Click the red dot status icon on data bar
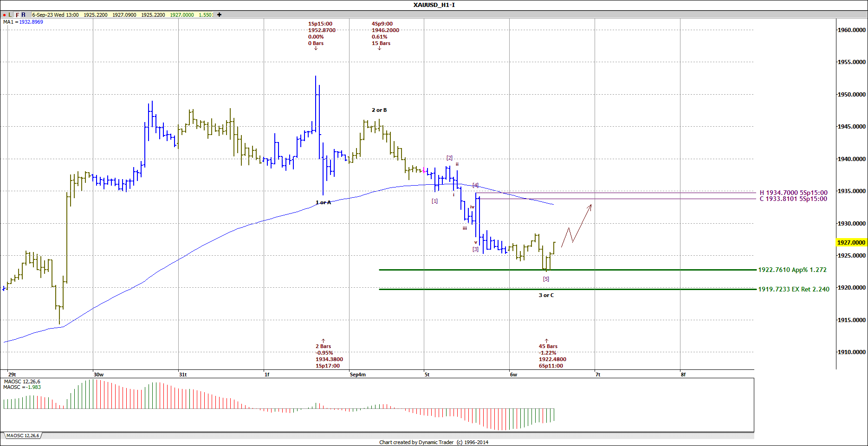 (x=4, y=14)
